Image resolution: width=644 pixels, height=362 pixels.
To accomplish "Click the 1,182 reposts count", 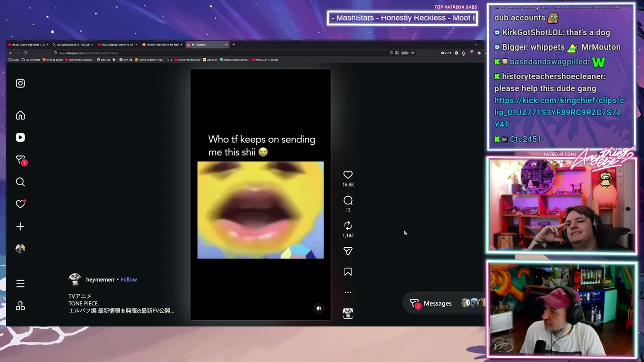I will coord(348,235).
